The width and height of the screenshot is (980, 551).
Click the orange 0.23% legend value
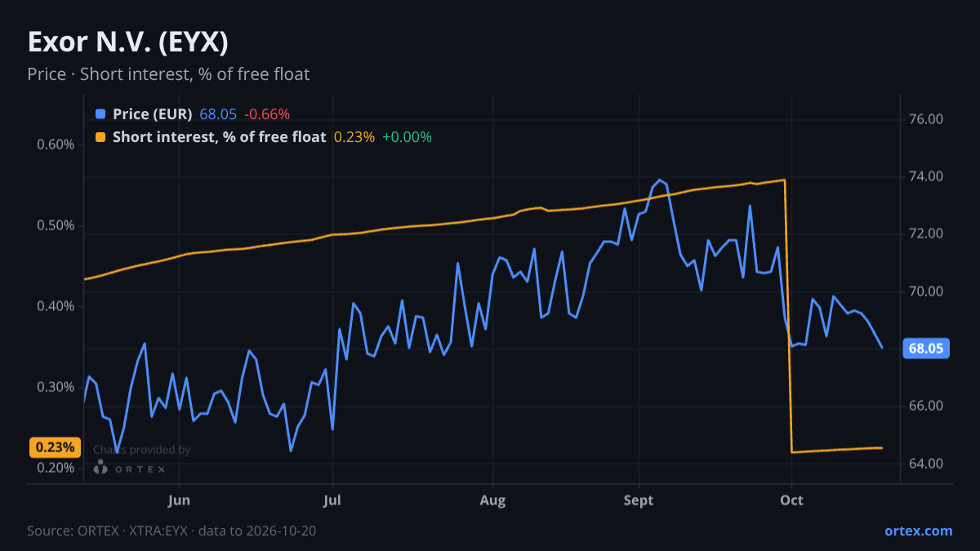(354, 137)
